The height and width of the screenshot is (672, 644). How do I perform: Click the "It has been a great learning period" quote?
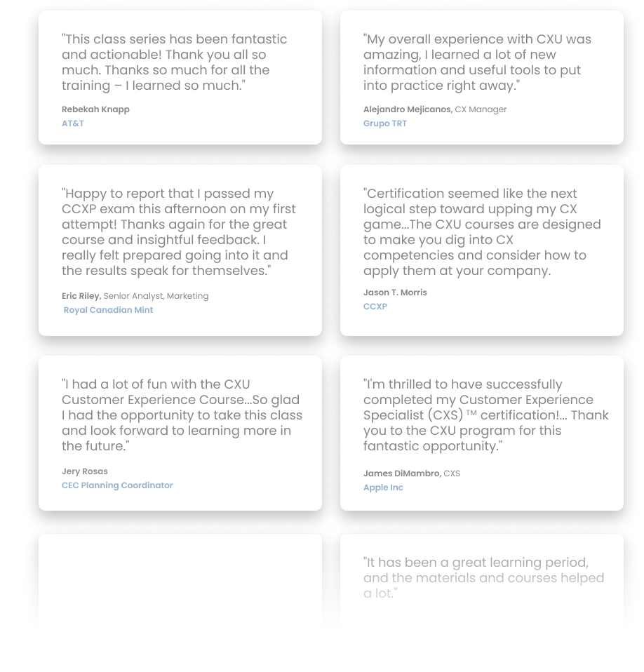(483, 578)
